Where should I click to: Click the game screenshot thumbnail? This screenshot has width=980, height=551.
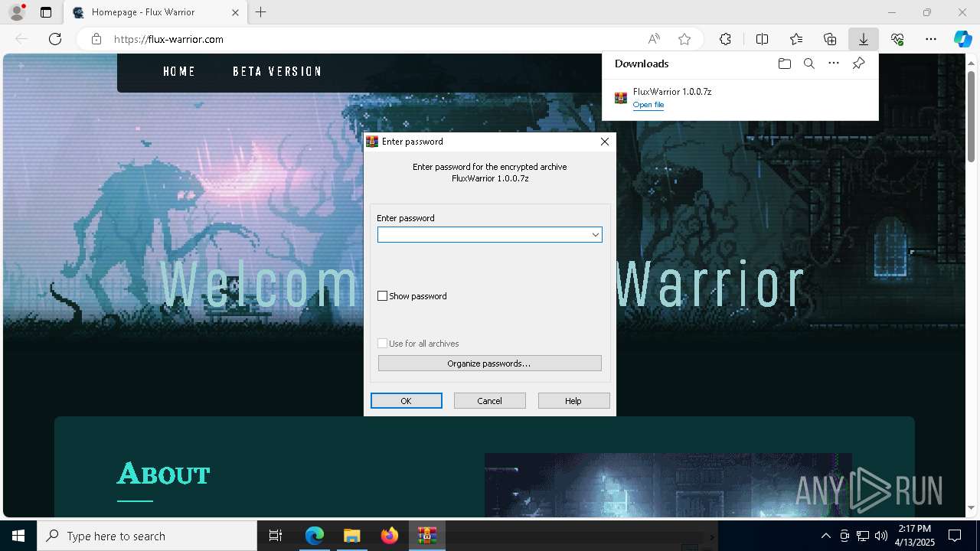pos(668,485)
